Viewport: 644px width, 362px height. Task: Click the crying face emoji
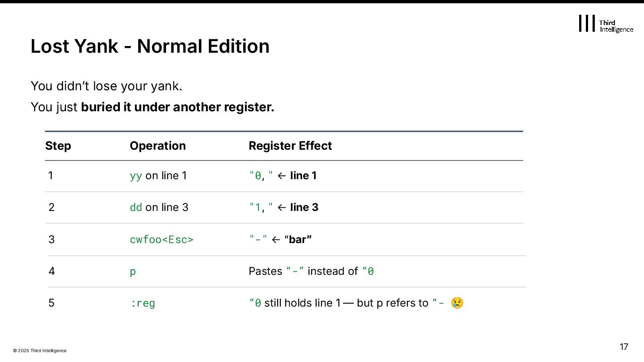(457, 303)
